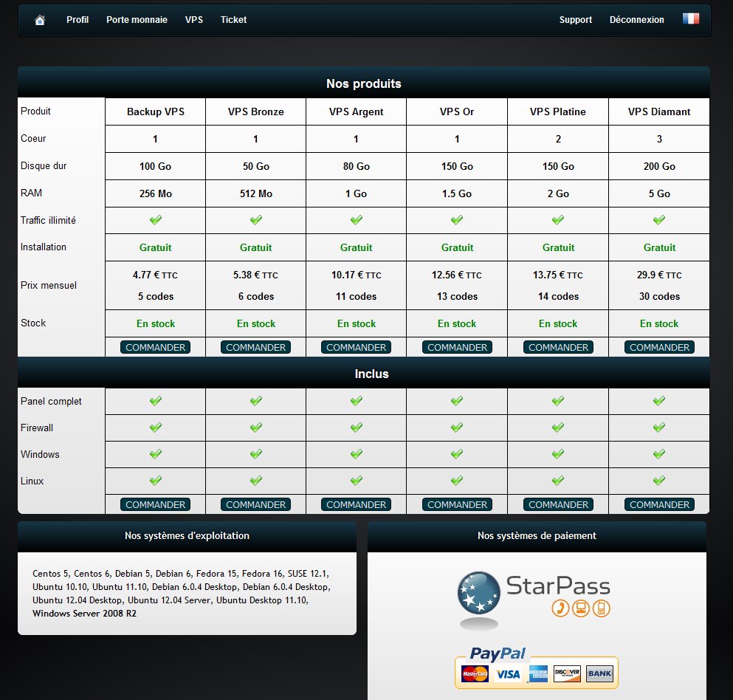This screenshot has height=700, width=733.
Task: Order VPS Diamant via top COMMANDER button
Action: [x=659, y=347]
